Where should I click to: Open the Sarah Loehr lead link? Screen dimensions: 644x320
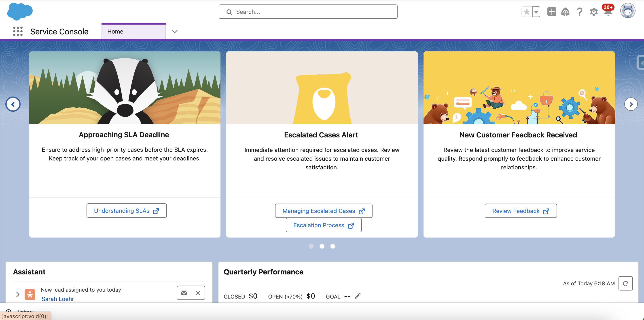click(58, 299)
